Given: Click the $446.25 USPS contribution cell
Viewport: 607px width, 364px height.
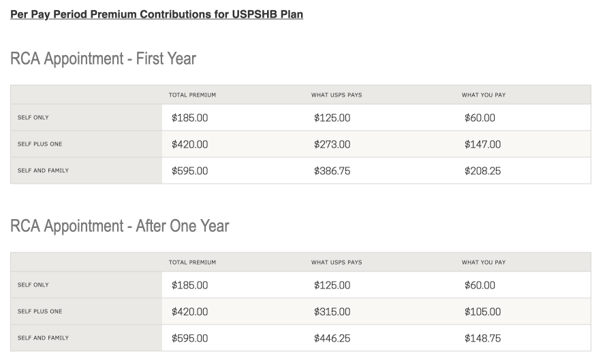Looking at the screenshot, I should click(332, 339).
